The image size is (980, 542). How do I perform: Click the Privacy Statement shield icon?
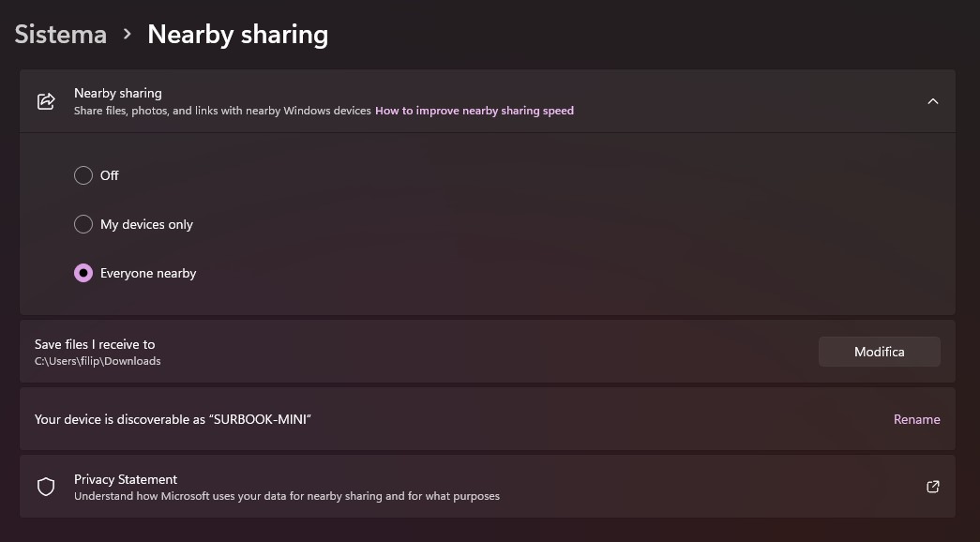tap(46, 487)
